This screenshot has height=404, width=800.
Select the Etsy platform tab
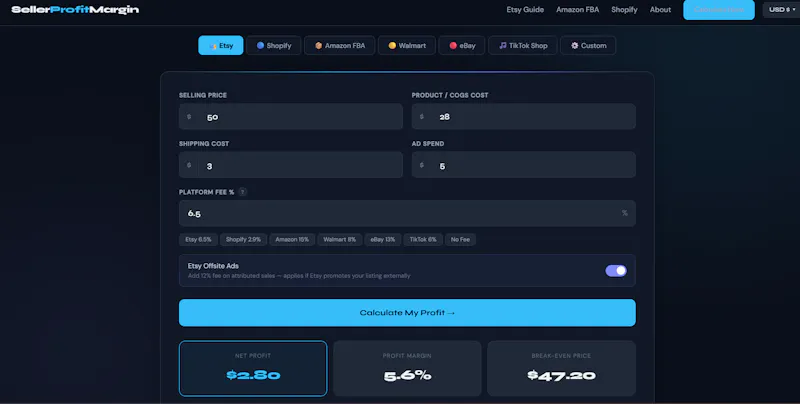tap(221, 45)
